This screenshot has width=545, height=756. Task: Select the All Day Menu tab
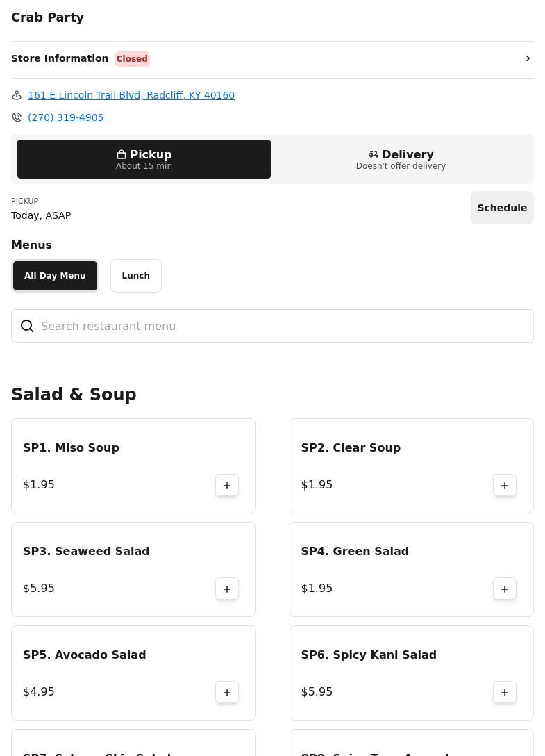click(55, 276)
